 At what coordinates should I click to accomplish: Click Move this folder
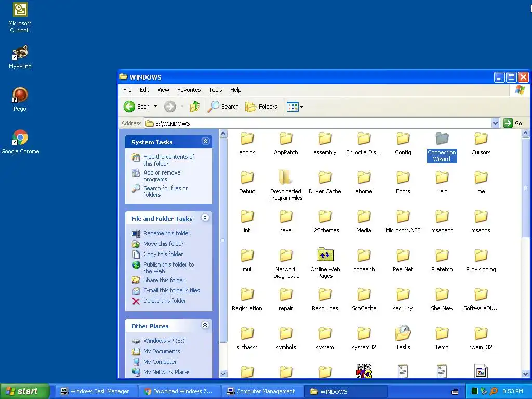click(x=163, y=244)
